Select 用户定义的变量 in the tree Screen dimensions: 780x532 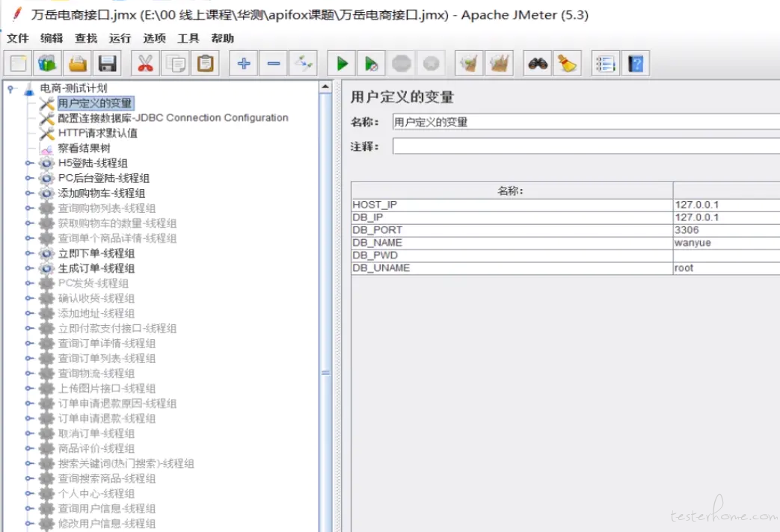tap(95, 103)
